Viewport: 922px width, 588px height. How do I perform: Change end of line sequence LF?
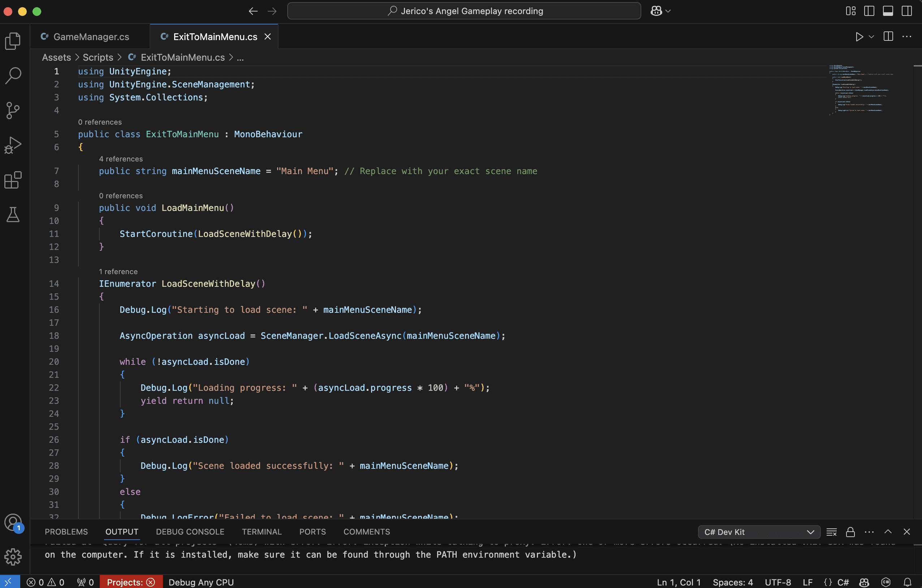807,582
